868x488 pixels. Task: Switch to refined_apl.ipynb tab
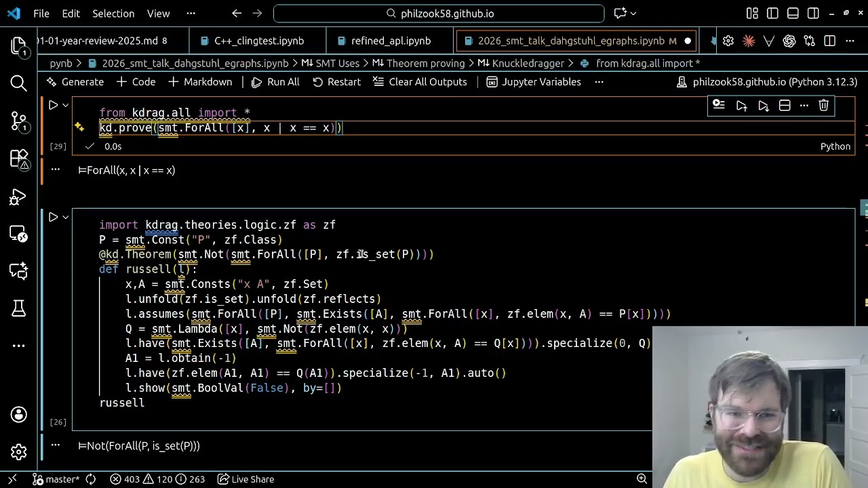(391, 41)
